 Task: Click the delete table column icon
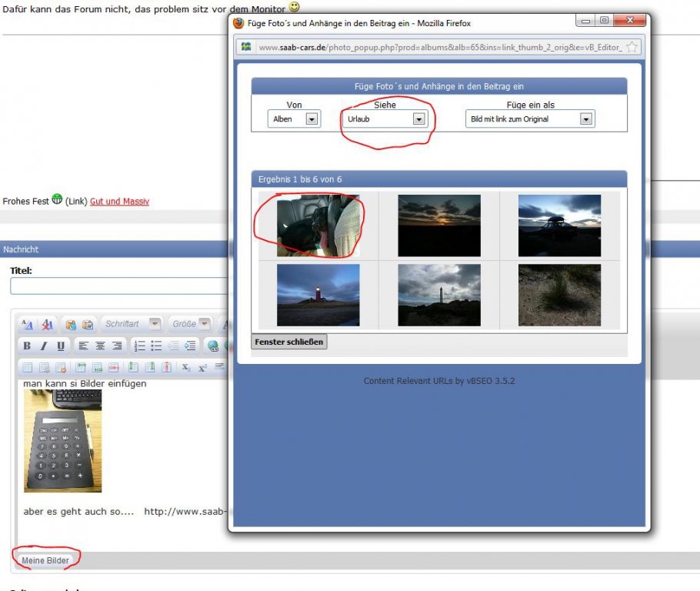click(x=166, y=368)
